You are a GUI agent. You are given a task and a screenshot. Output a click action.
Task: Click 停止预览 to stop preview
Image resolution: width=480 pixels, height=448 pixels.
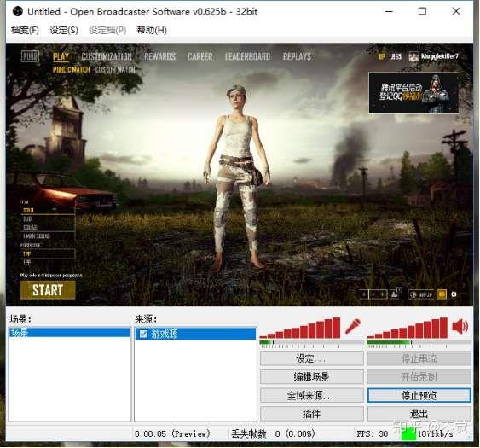[x=419, y=395]
